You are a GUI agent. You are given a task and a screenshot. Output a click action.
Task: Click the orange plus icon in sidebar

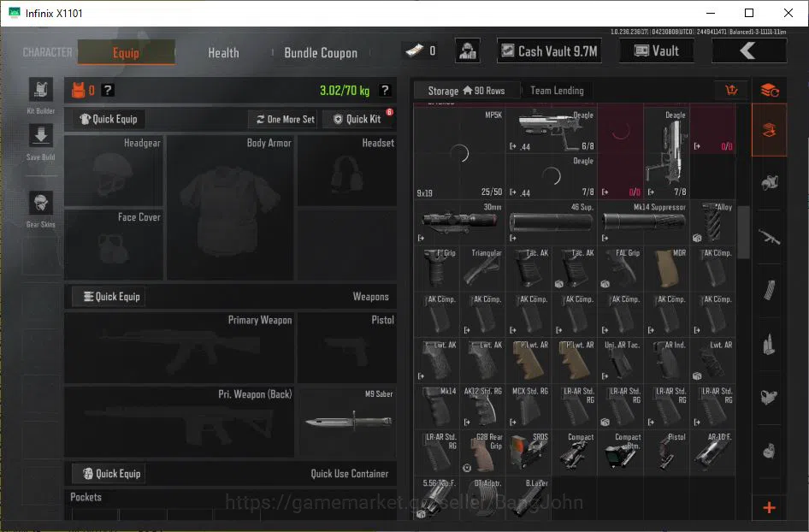tap(770, 508)
